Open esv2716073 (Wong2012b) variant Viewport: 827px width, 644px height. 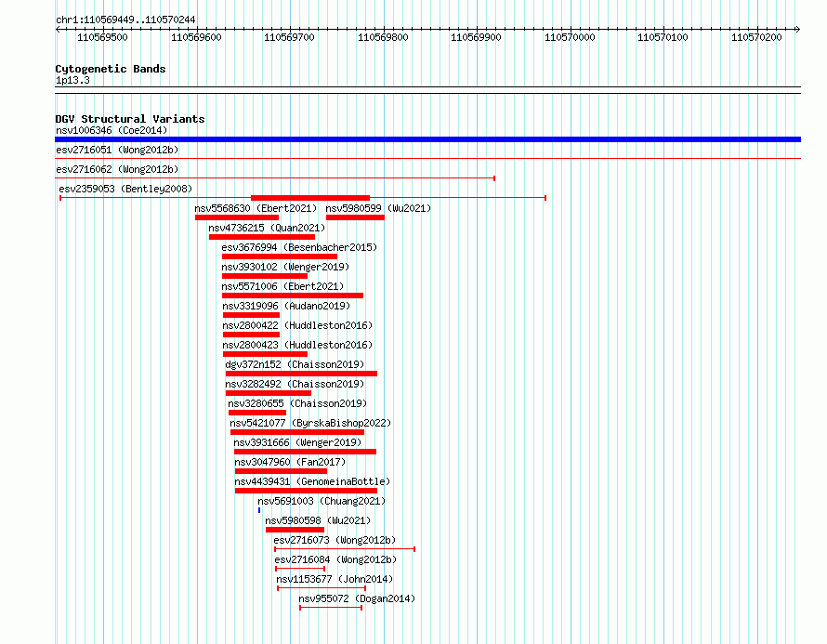click(335, 540)
